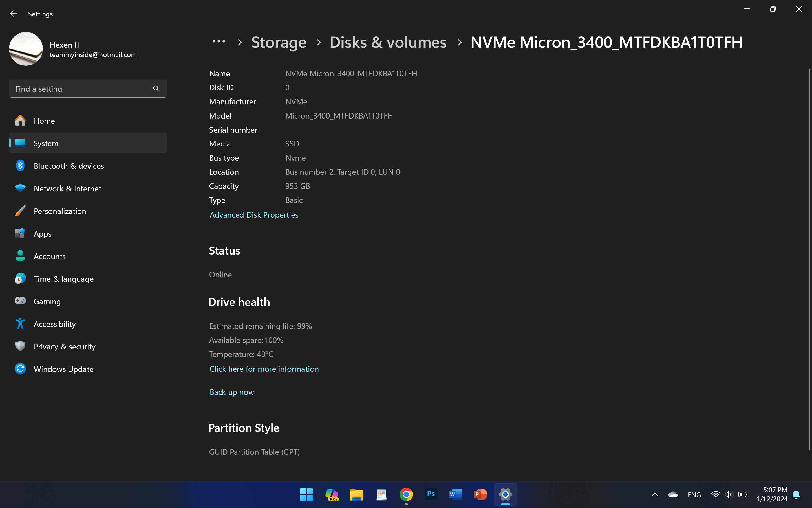
Task: Select the Estimated remaining life: 99% text
Action: (x=261, y=326)
